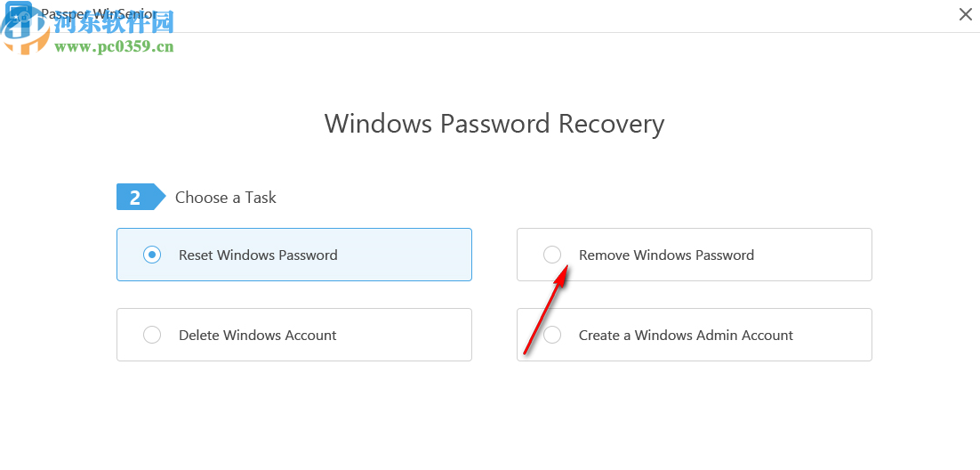Click the www.pc0359.cn watermark URL
This screenshot has width=980, height=470.
point(114,46)
